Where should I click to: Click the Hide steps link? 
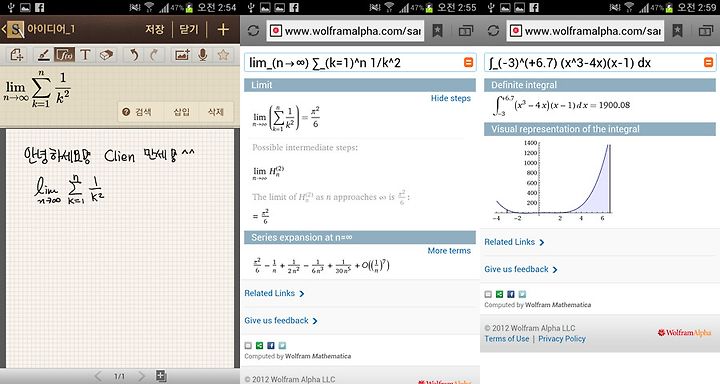coord(450,98)
